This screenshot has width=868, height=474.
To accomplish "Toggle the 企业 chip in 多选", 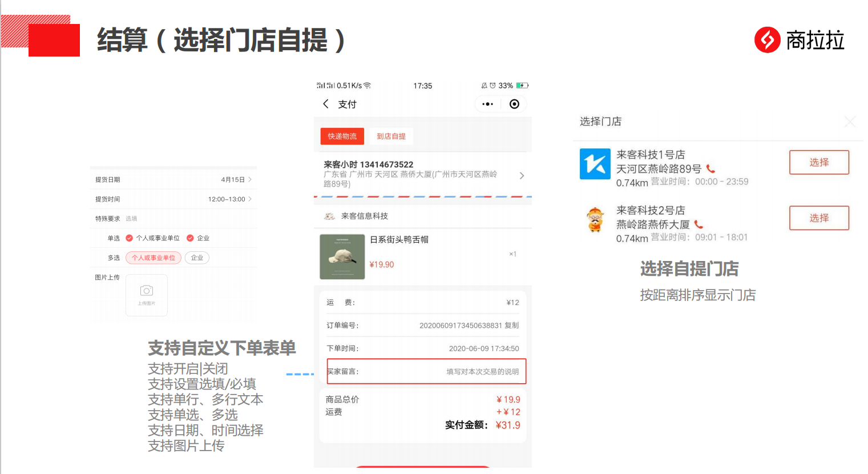I will point(197,258).
